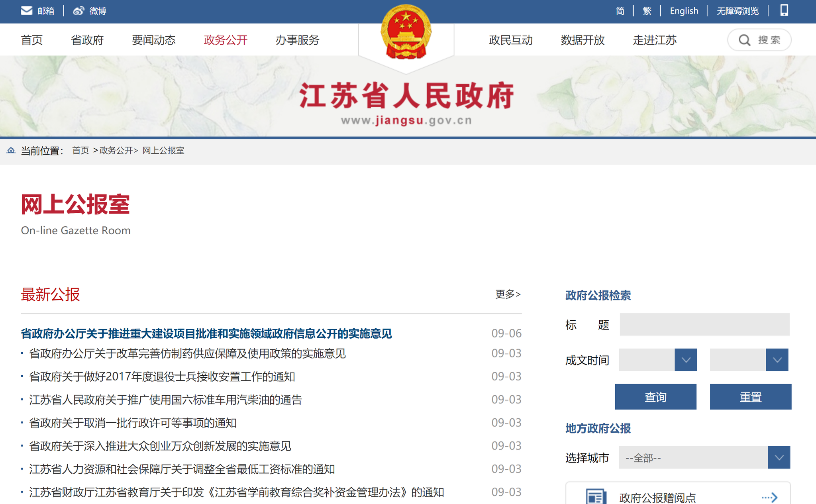The height and width of the screenshot is (504, 816).
Task: Switch the site language to English
Action: coord(684,10)
